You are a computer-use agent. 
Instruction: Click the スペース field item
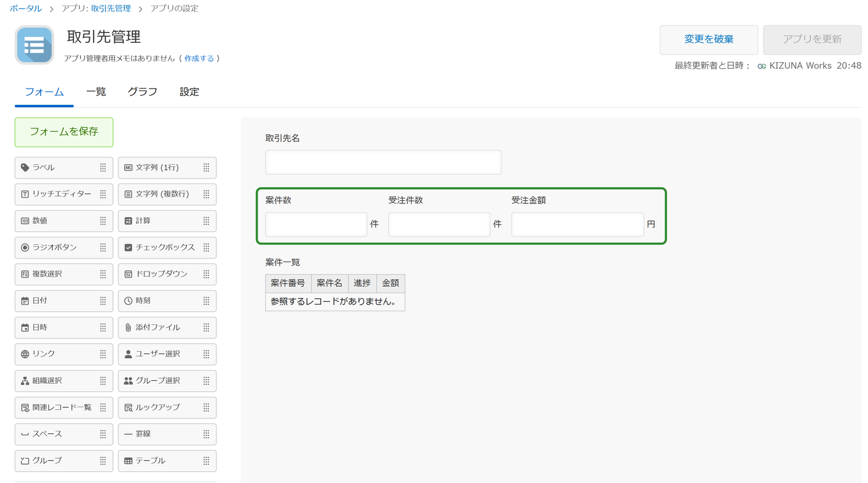tap(64, 434)
